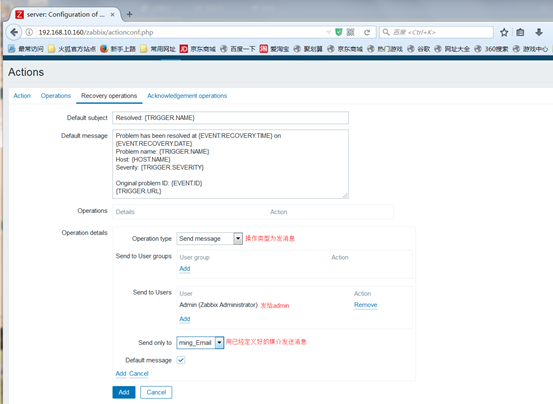Screen dimensions: 553x404
Task: Open the 谷歌 bookmark
Action: tap(419, 49)
